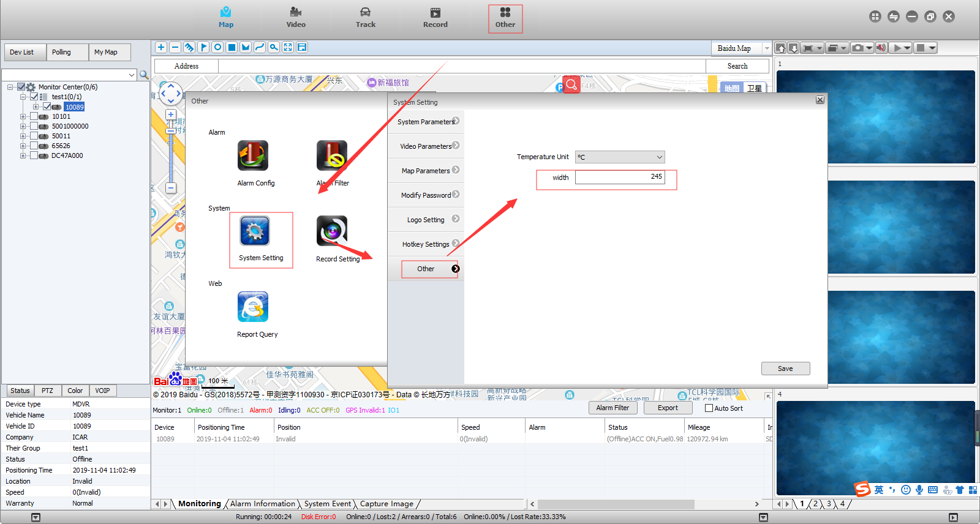Click the width input field
Screen dimensions: 980x524
tap(620, 177)
